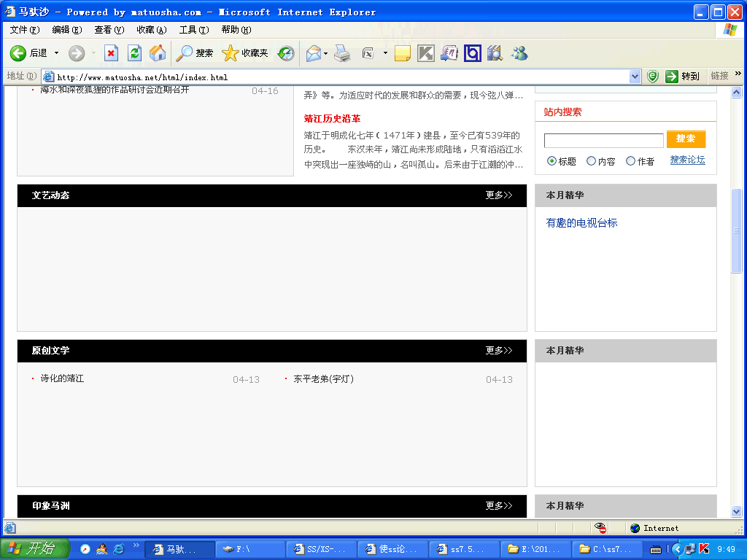
Task: Refresh the page using the green arrows icon
Action: (x=135, y=53)
